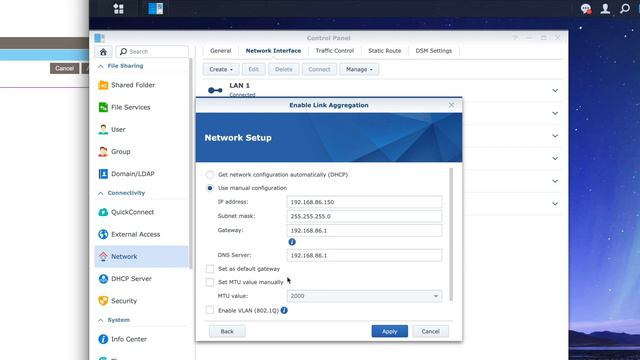Screen dimensions: 640x360
Task: Click the Domain/LDAP icon
Action: [103, 173]
